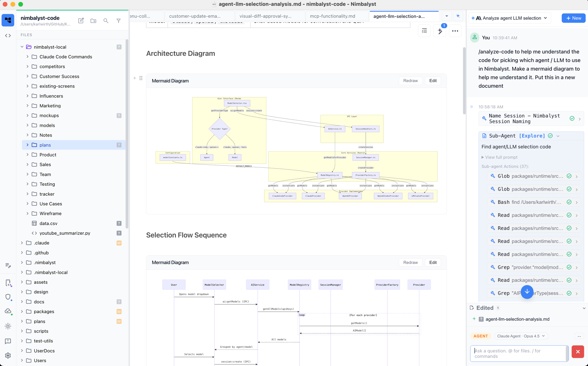
Task: Open cloud sync status in sidebar
Action: tap(8, 311)
